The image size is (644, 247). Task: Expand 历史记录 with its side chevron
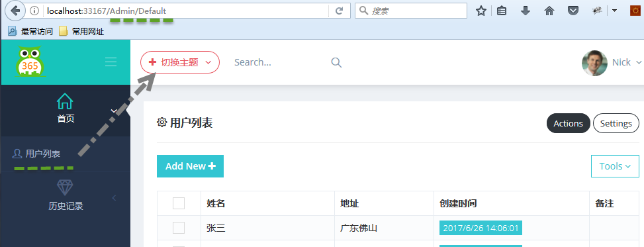click(x=115, y=198)
